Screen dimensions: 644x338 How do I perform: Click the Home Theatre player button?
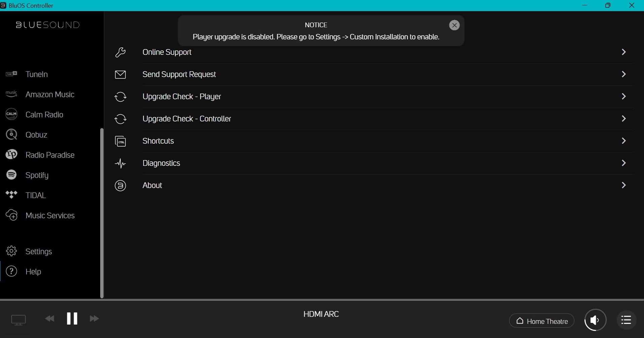click(x=541, y=321)
